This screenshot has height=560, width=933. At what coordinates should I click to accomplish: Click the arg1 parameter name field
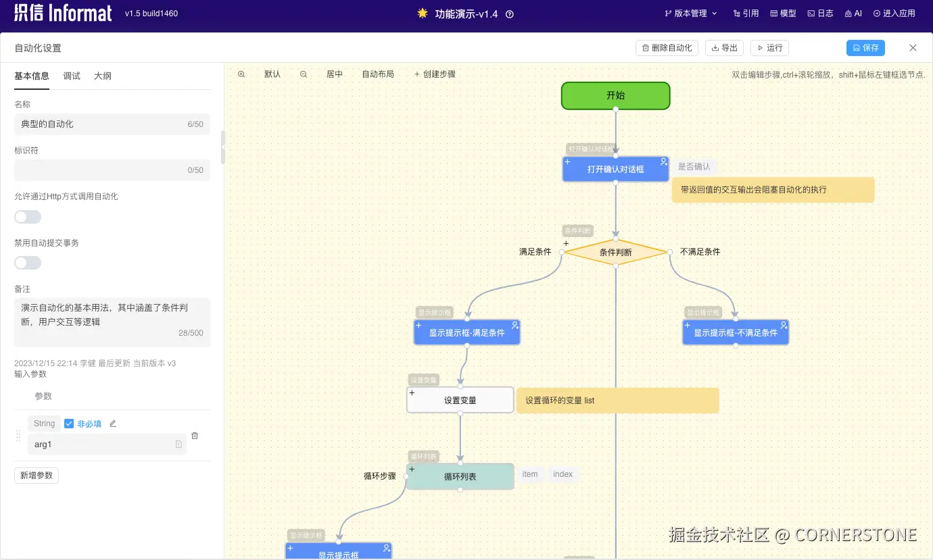107,444
